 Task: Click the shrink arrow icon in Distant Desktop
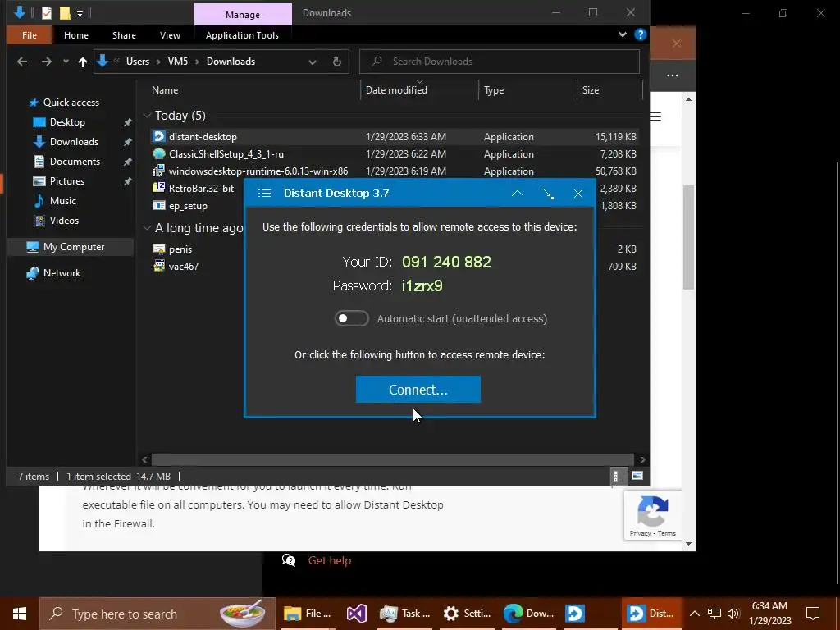pos(548,194)
